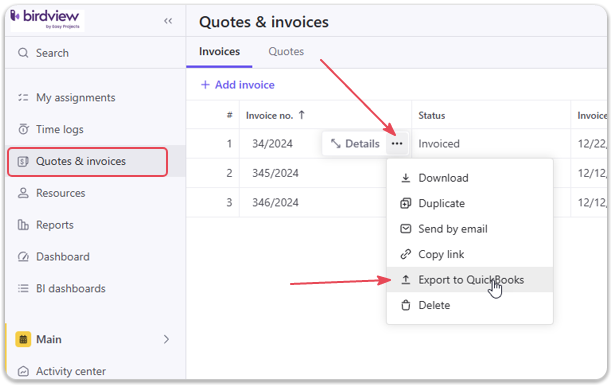Screen dimensions: 612x386
Task: Click row number 3 cell
Action: 229,203
